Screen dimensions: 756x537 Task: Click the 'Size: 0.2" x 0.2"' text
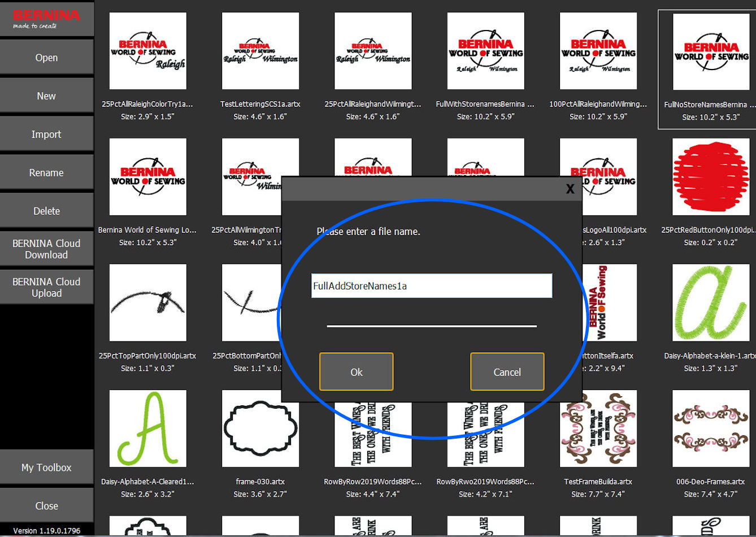(711, 242)
